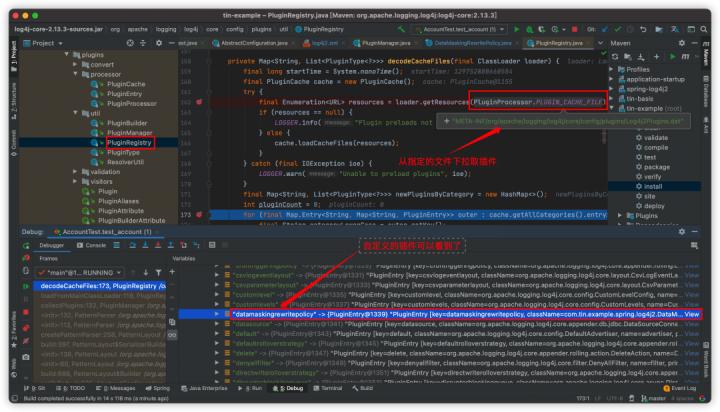Select PluginCache class in tree
This screenshot has width=720, height=412.
126,84
